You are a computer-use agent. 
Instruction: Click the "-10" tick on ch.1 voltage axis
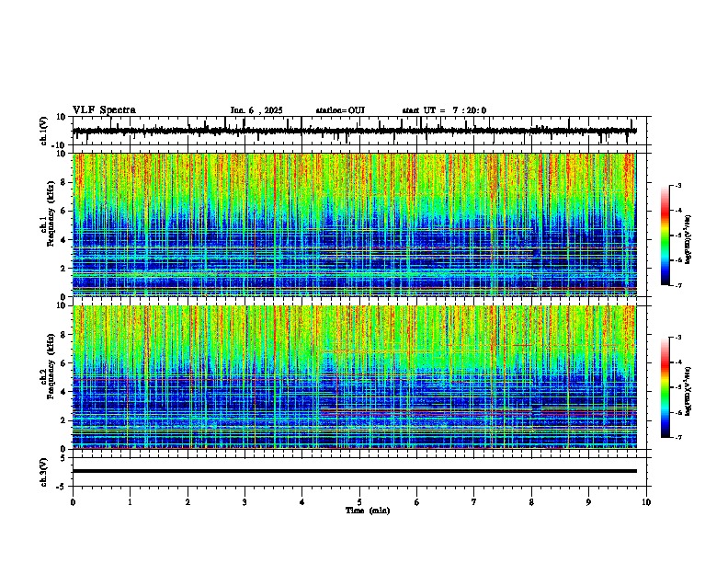[60, 145]
